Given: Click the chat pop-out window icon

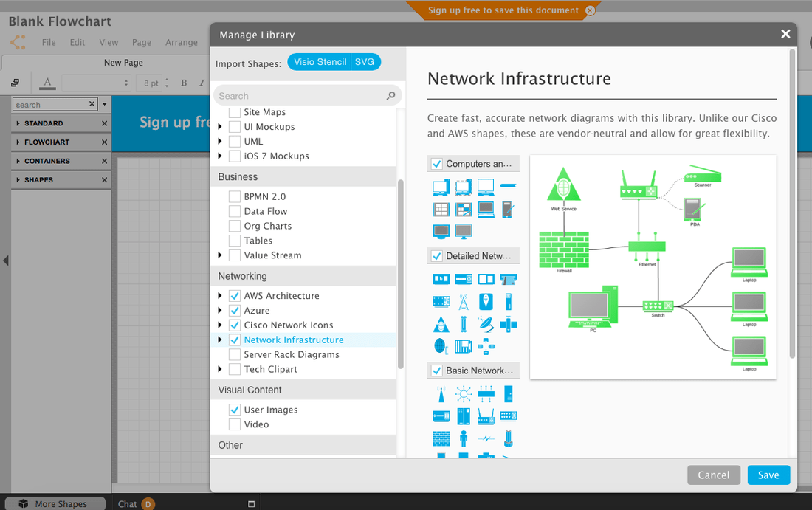Looking at the screenshot, I should pyautogui.click(x=251, y=504).
